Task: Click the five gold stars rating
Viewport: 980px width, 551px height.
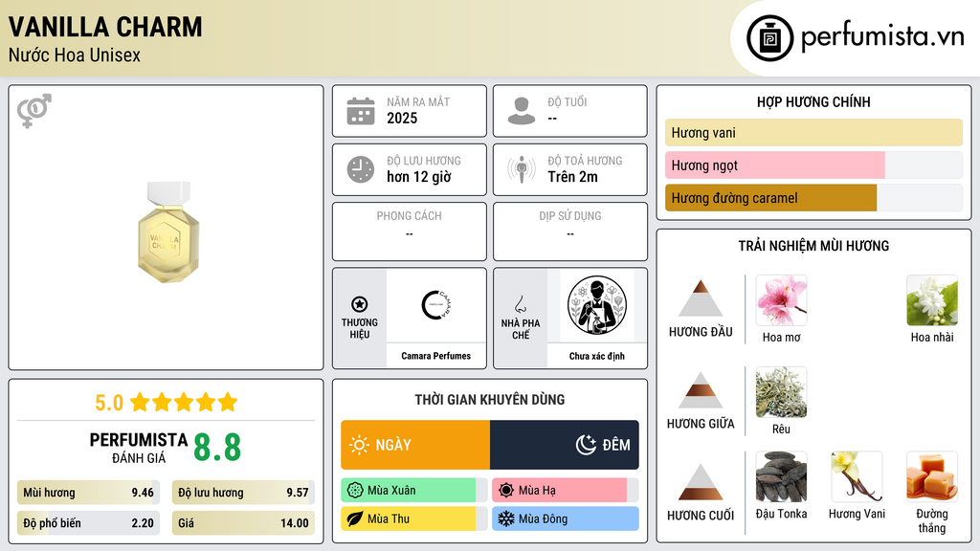Action: (184, 402)
